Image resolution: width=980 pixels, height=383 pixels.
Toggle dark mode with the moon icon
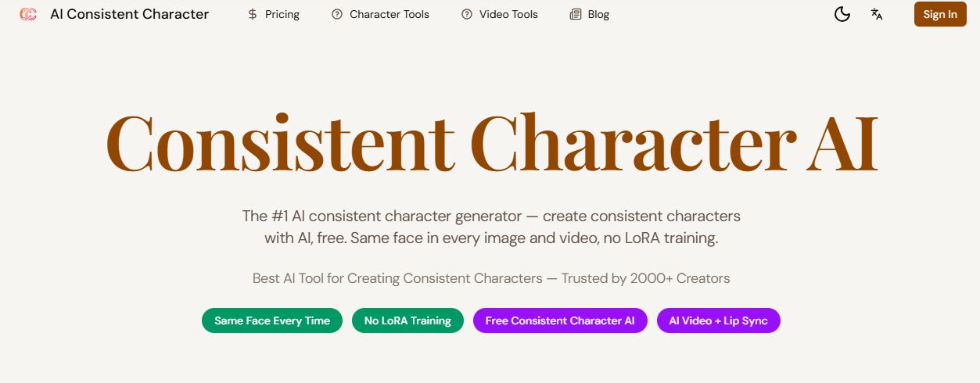[842, 14]
